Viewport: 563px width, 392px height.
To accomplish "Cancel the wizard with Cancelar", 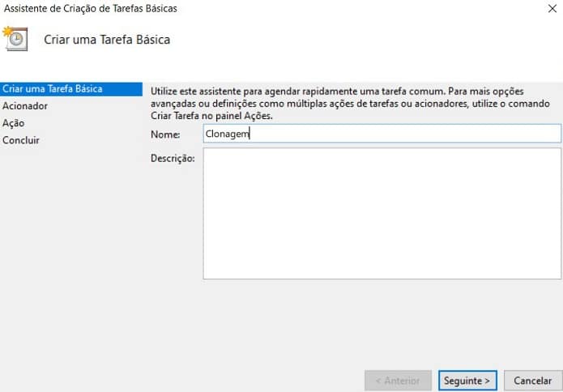I will [532, 380].
